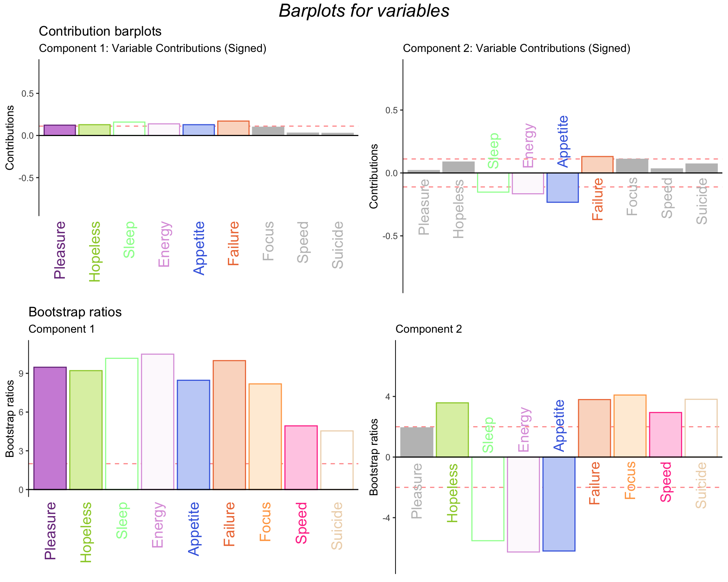Click the gray Pleasure bar in Component 2 bootstrap plot
The height and width of the screenshot is (582, 728).
[x=417, y=442]
